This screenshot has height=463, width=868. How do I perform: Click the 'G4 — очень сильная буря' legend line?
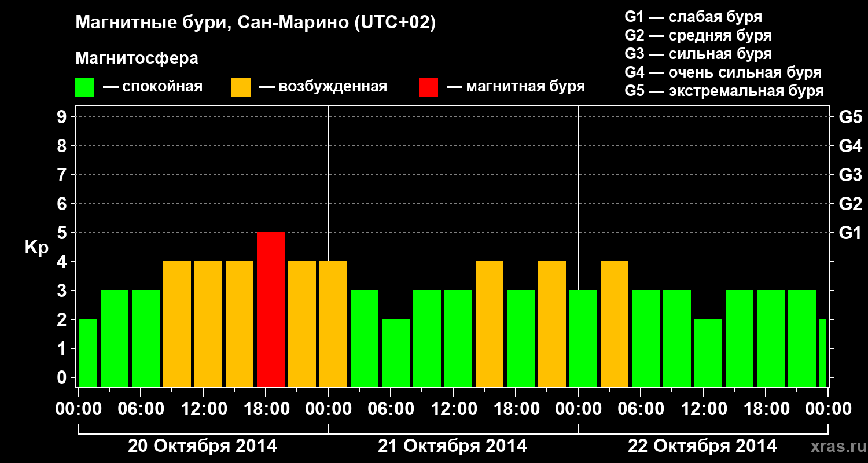tap(723, 72)
